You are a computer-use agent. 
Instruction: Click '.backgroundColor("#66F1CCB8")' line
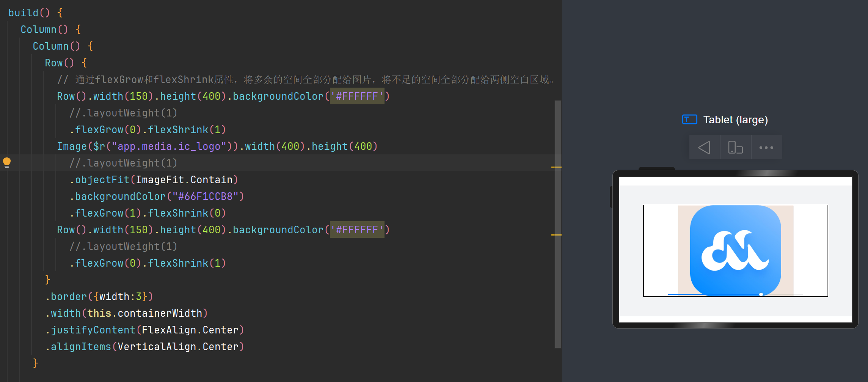157,197
